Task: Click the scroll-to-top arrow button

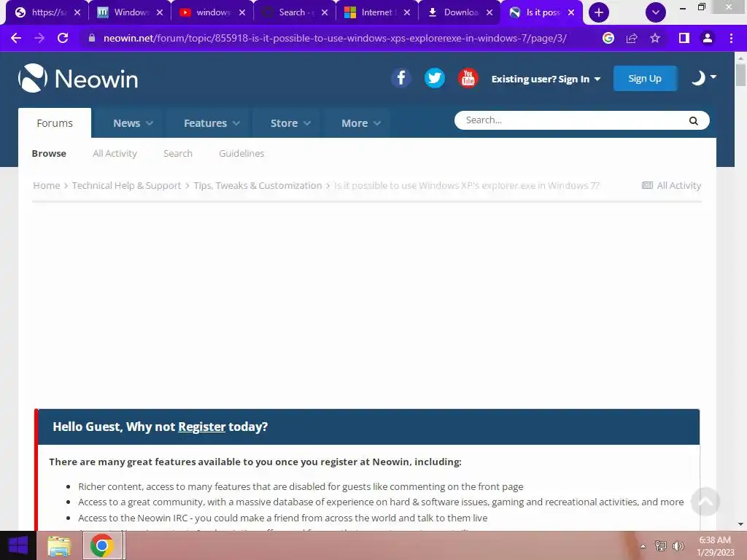Action: (x=705, y=502)
